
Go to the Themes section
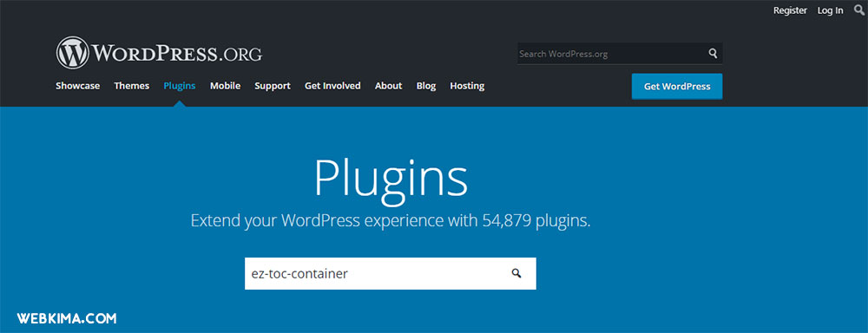tap(132, 86)
